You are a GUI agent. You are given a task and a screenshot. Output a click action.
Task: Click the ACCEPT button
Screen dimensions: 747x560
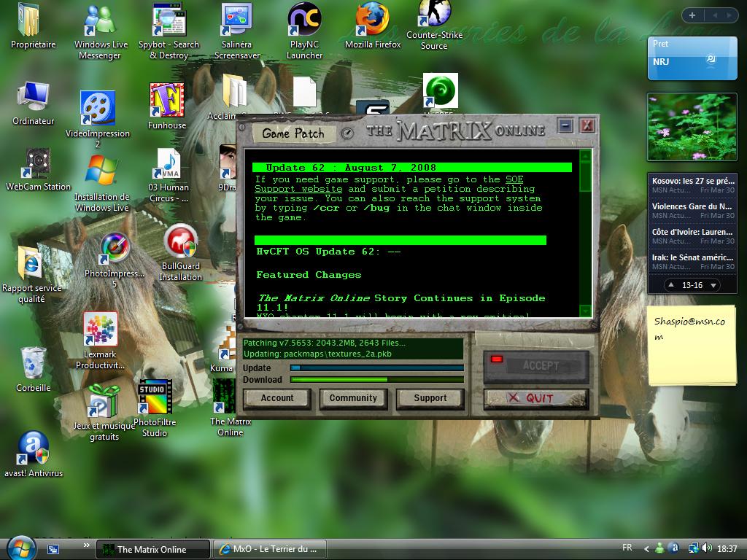(536, 366)
